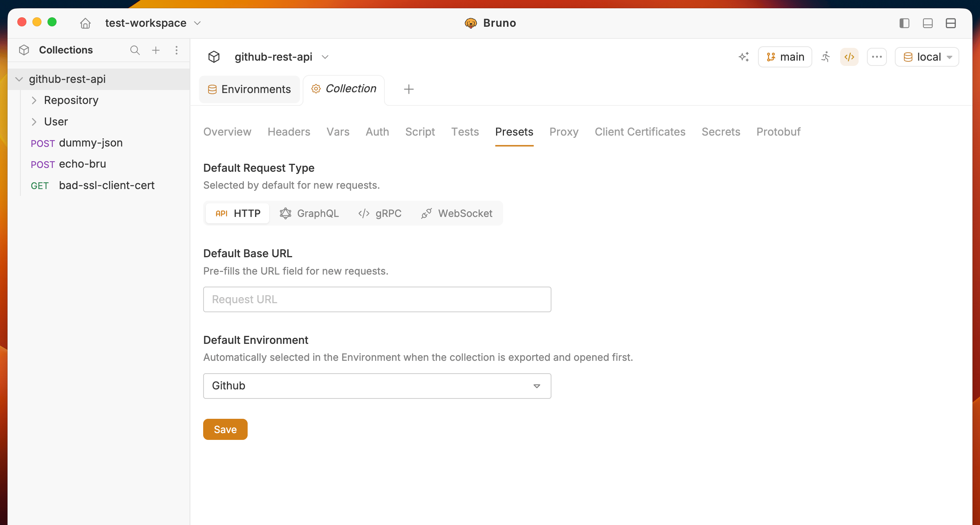Open the Proxy tab

564,132
